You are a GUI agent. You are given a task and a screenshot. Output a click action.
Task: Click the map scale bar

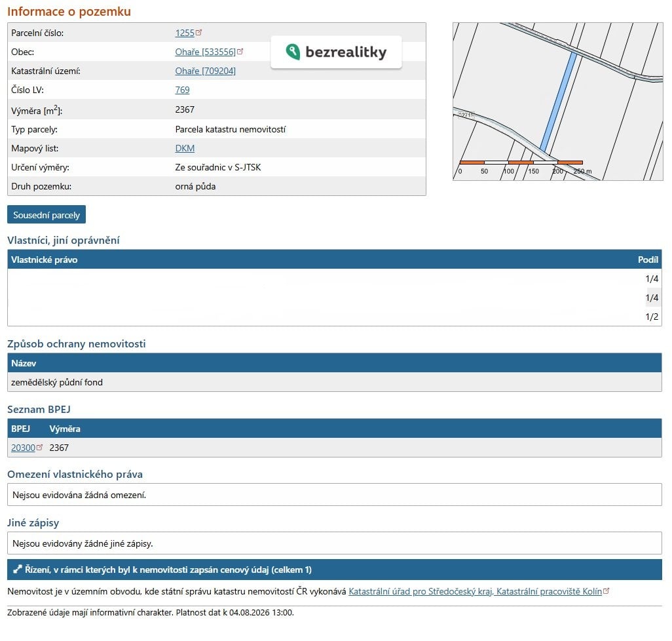point(521,163)
